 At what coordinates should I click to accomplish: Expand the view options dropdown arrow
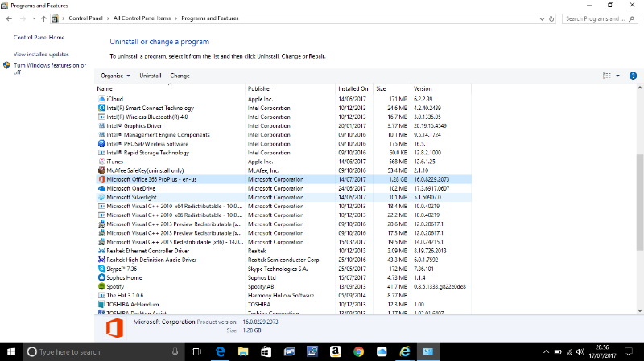[x=617, y=76]
